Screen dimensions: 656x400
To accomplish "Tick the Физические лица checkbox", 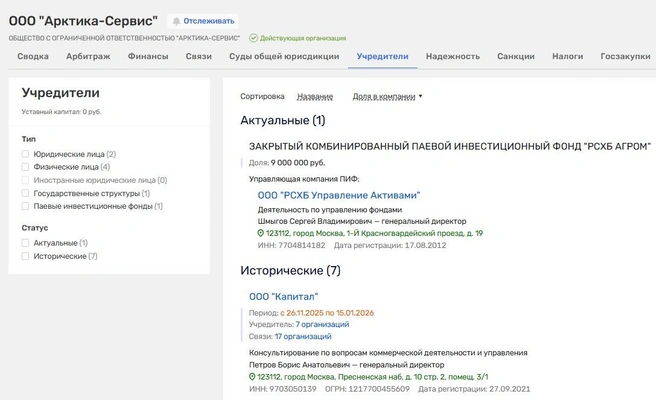I will (x=25, y=167).
